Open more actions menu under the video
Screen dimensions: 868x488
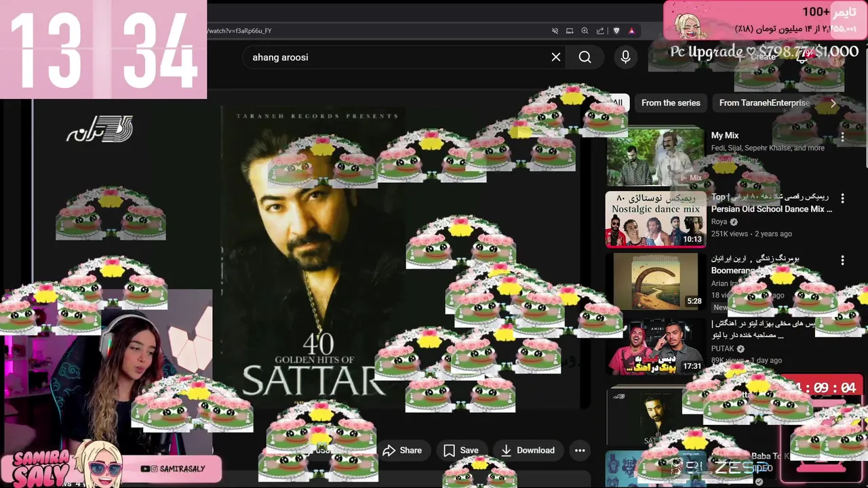(x=580, y=450)
